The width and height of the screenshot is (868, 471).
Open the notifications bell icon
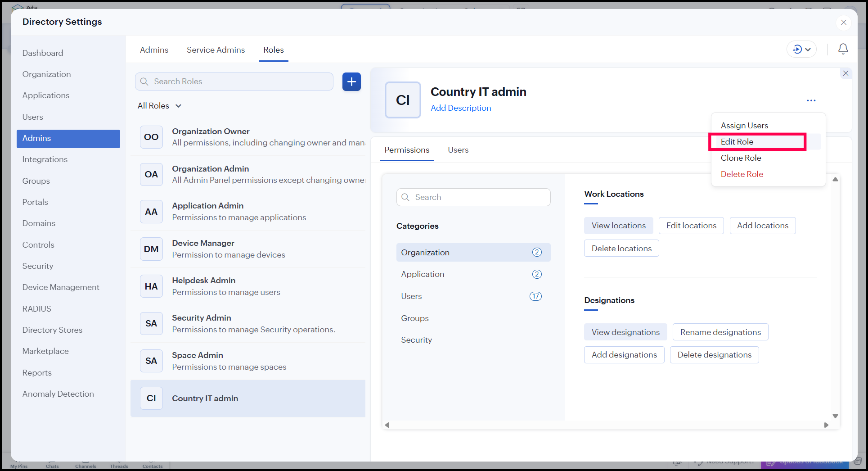[843, 49]
